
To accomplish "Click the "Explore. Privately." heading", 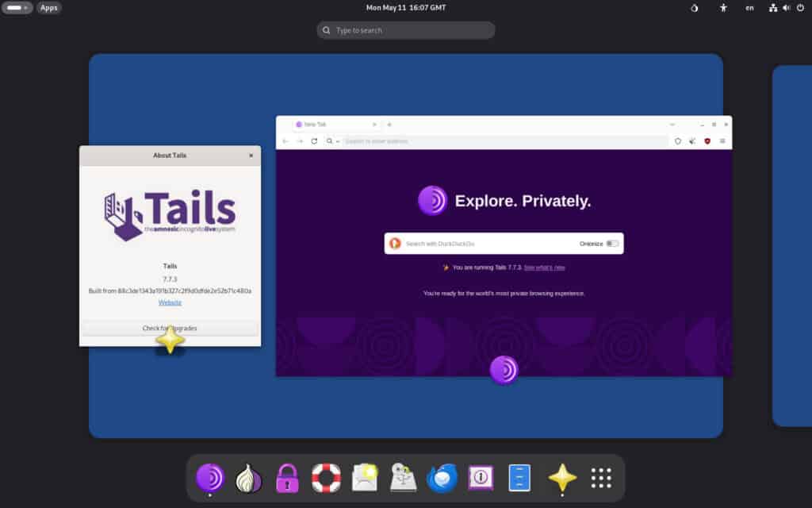I will tap(523, 201).
